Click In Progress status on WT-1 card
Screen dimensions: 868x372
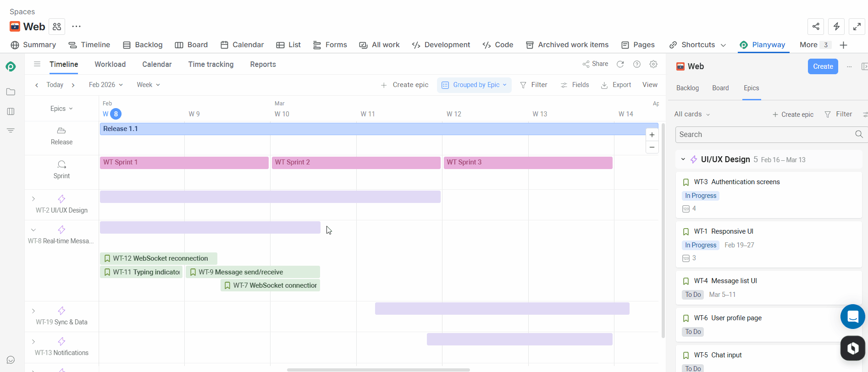pyautogui.click(x=701, y=245)
